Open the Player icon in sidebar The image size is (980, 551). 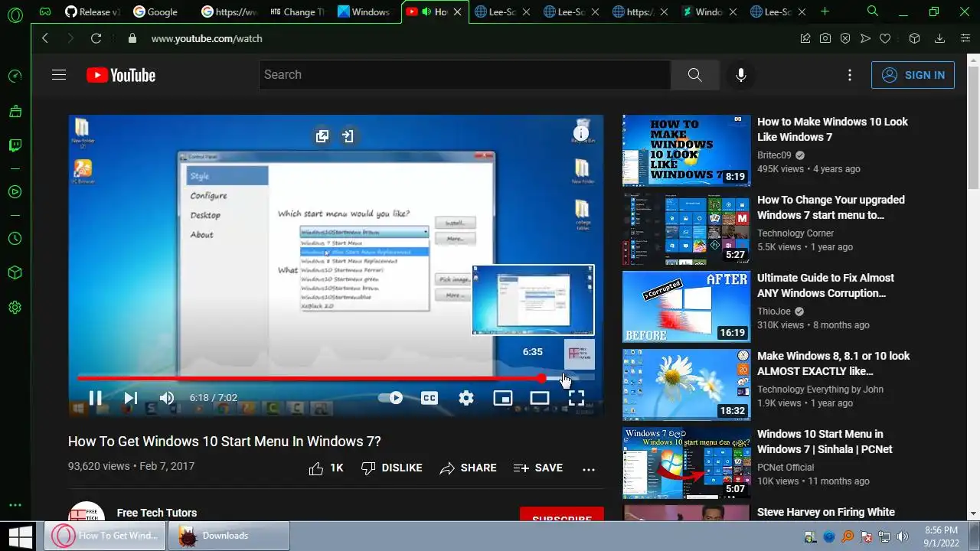coord(15,191)
